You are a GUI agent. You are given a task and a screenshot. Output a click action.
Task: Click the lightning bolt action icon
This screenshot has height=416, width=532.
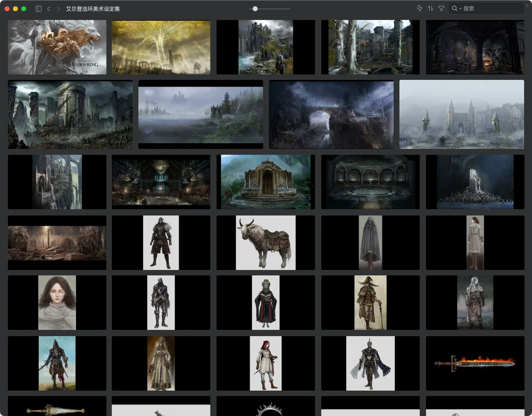point(419,8)
